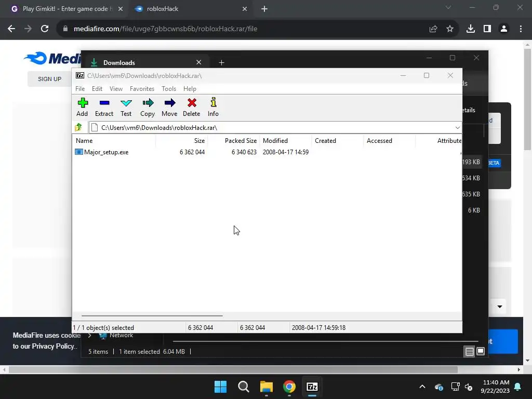Select the Major_setup.exe file name
Image resolution: width=532 pixels, height=399 pixels.
(x=106, y=152)
